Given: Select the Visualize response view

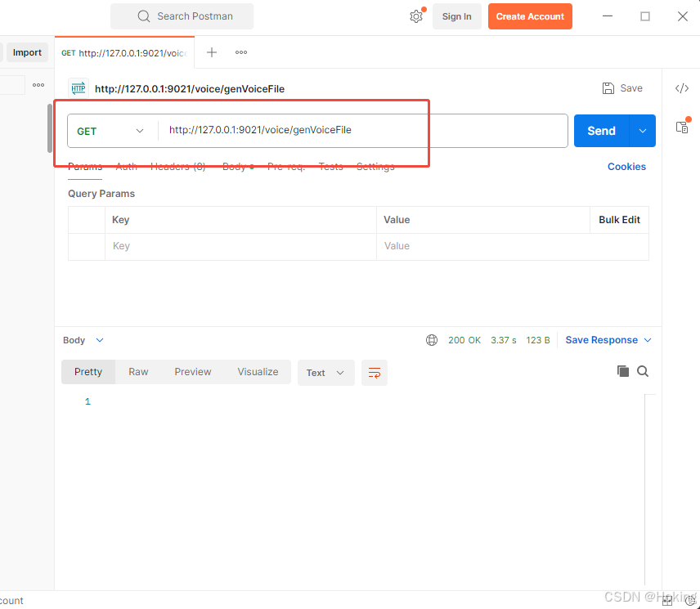Looking at the screenshot, I should (x=258, y=372).
